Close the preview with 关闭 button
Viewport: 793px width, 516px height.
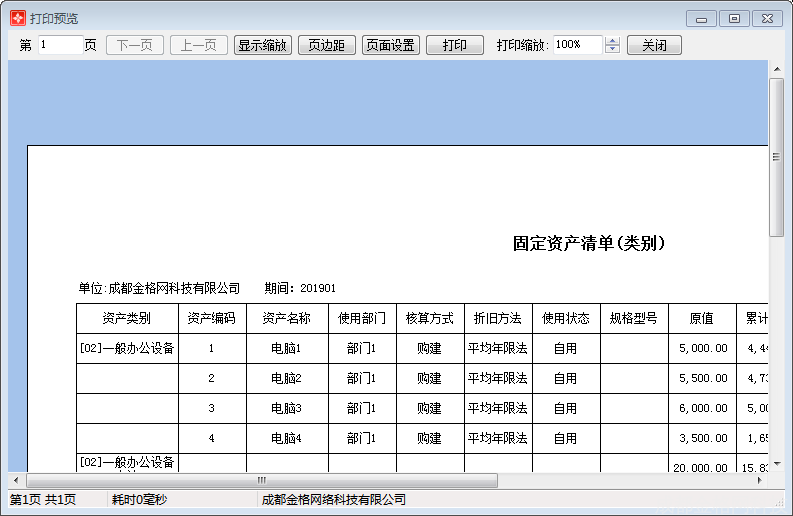click(x=654, y=45)
